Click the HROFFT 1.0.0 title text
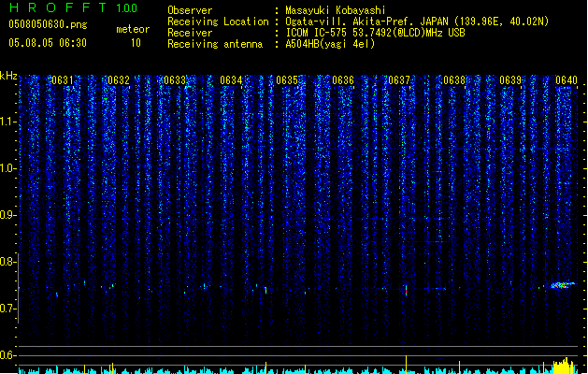This screenshot has width=588, height=374. click(x=74, y=7)
